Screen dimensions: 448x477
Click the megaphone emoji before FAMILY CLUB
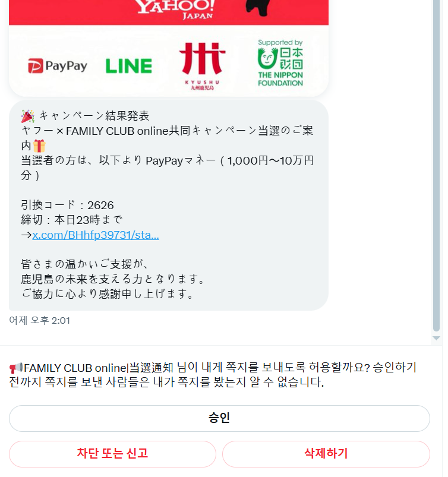tap(16, 368)
